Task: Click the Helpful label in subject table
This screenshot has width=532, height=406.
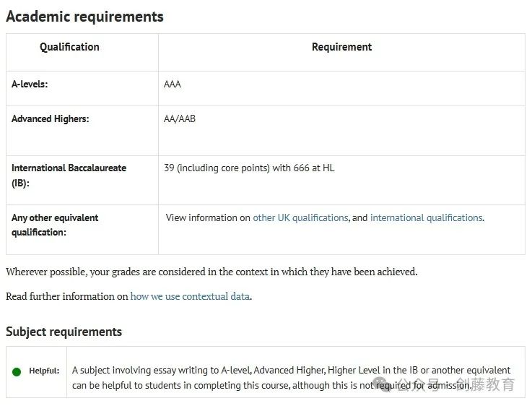Action: (44, 371)
